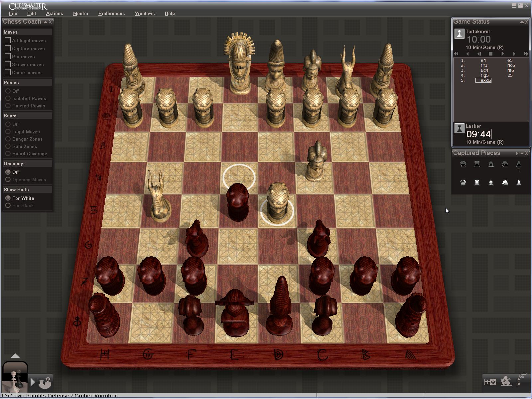Select move exd5 in the move list
532x399 pixels.
pos(483,80)
